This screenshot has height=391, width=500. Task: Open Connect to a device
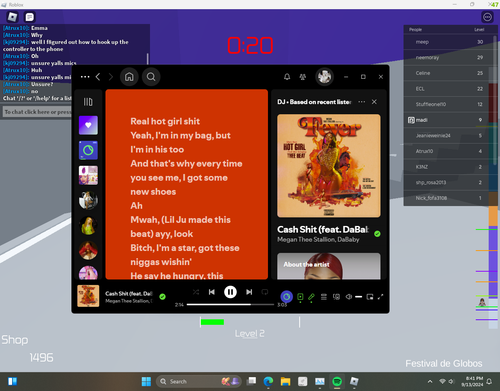[x=336, y=296]
